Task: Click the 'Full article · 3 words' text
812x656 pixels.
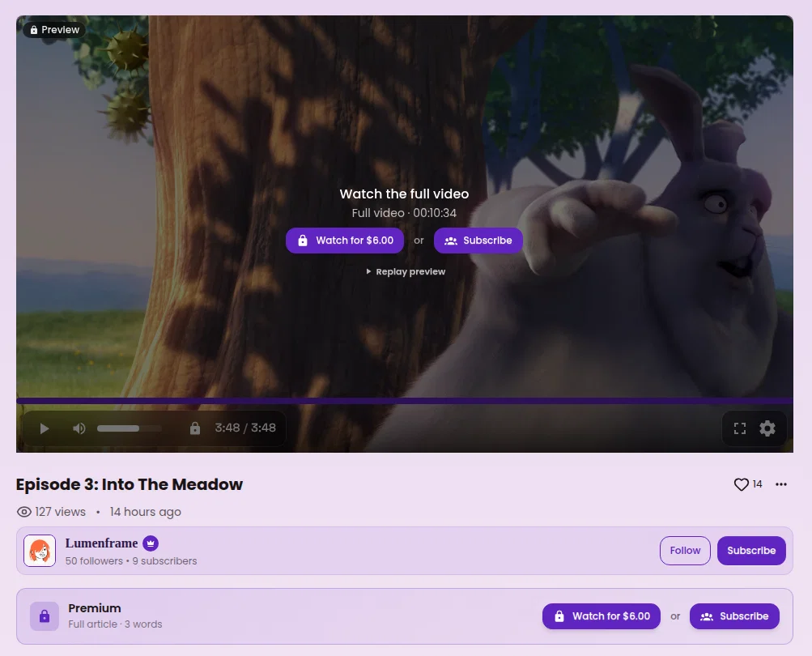Action: coord(115,624)
